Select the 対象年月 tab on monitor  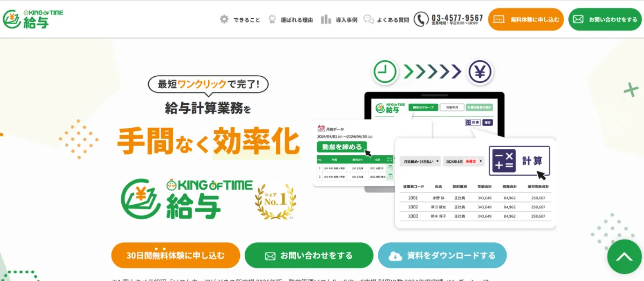tap(451, 107)
